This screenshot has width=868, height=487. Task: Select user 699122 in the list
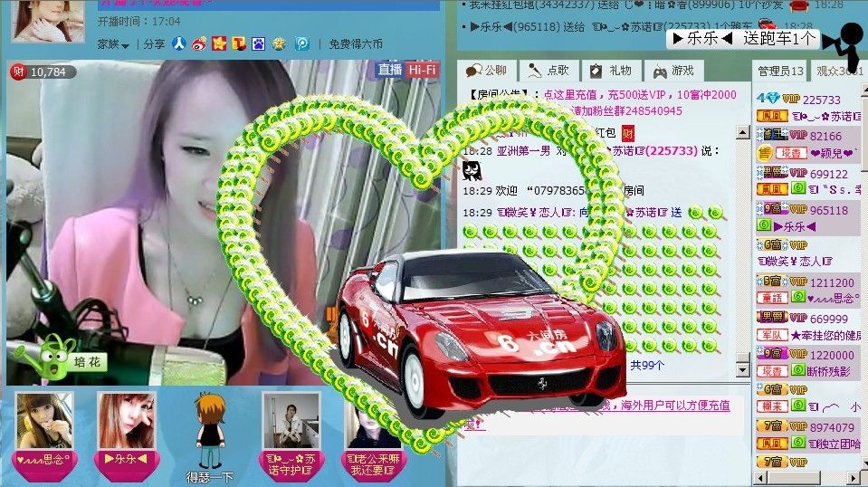829,174
